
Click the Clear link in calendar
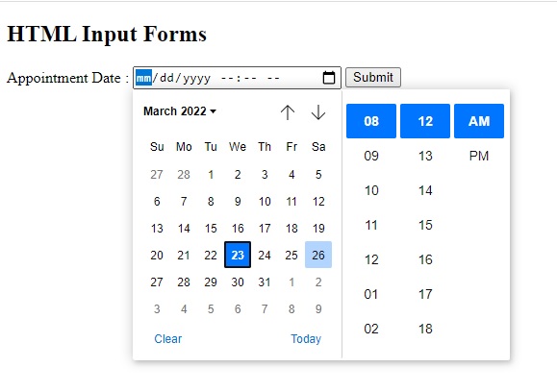(167, 339)
